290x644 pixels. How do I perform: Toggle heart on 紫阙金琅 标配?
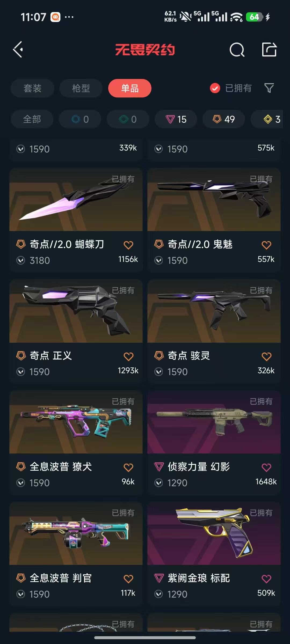point(266,579)
